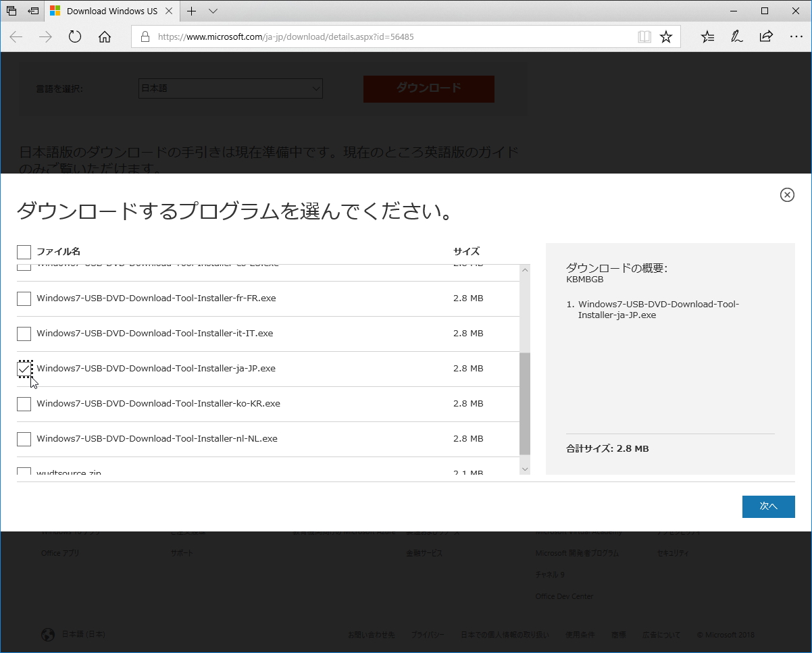Viewport: 812px width, 653px height.
Task: Click the red ダウンロード button
Action: pos(428,88)
